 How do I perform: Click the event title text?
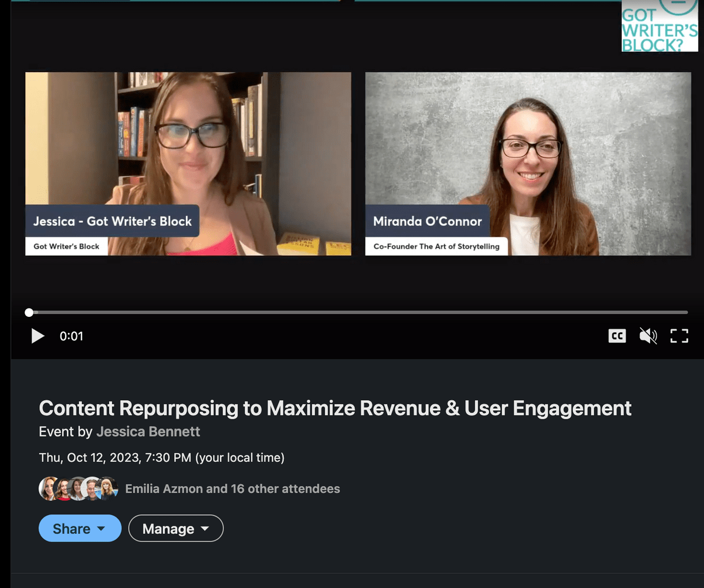335,408
